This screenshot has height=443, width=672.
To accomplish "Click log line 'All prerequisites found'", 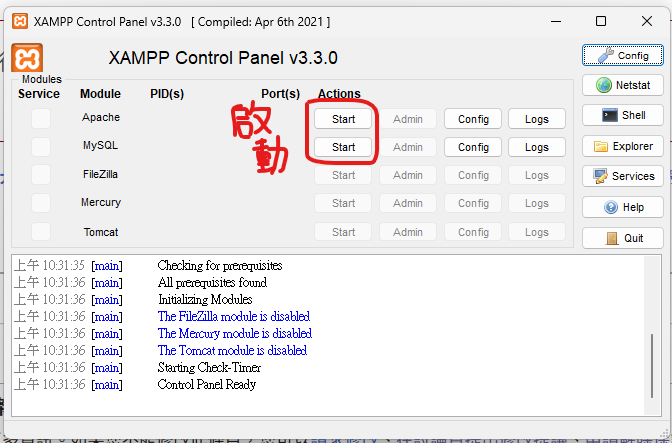I will click(x=213, y=282).
